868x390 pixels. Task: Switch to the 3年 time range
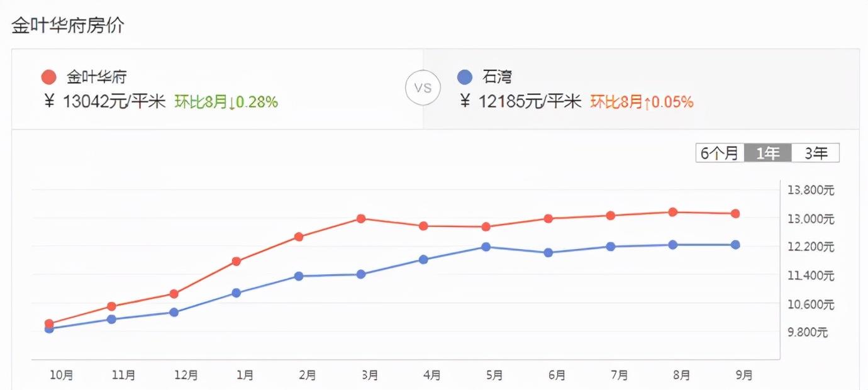(815, 153)
